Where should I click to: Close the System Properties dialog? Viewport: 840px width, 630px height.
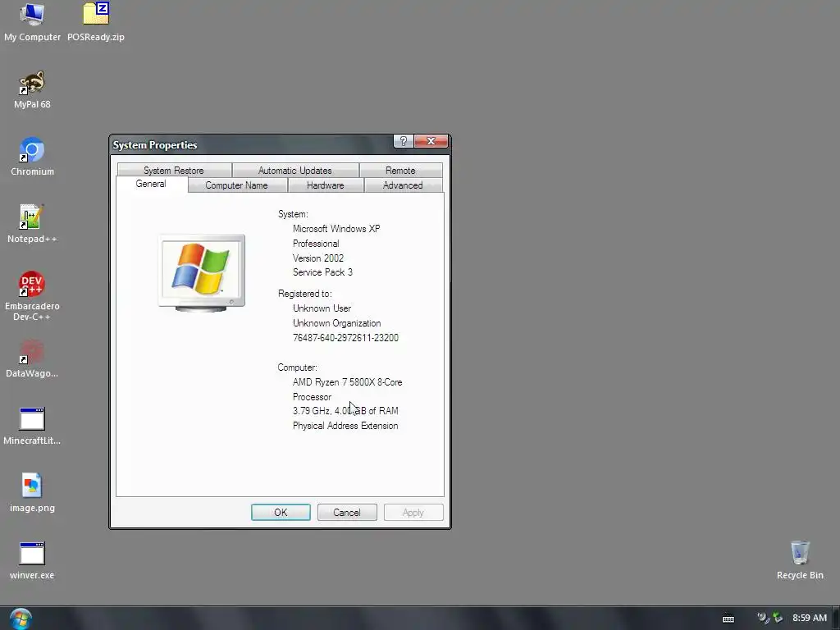click(431, 141)
